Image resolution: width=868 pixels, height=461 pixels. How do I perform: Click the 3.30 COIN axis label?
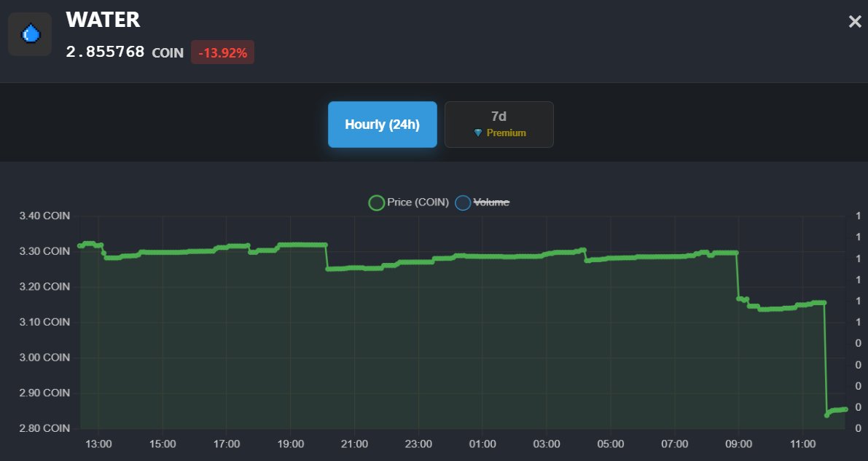click(x=45, y=251)
